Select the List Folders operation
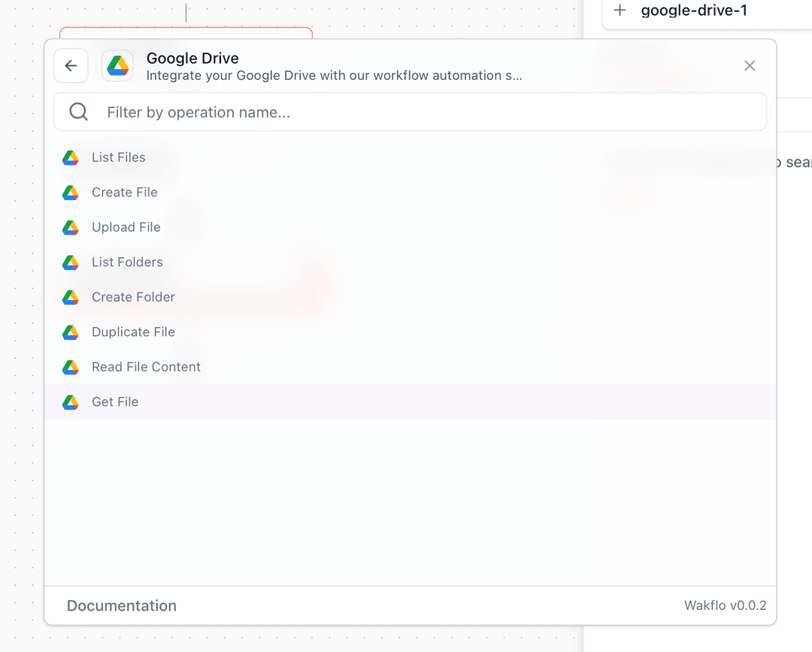This screenshot has height=652, width=812. click(x=127, y=262)
